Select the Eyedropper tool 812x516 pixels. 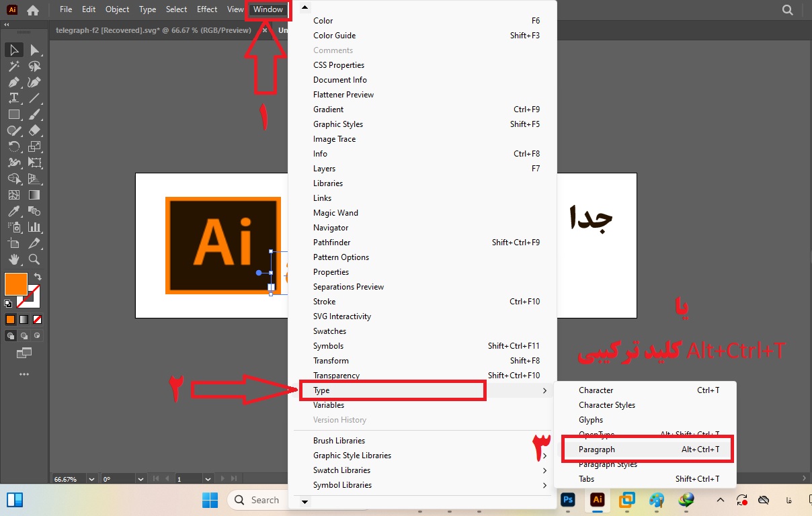click(13, 211)
